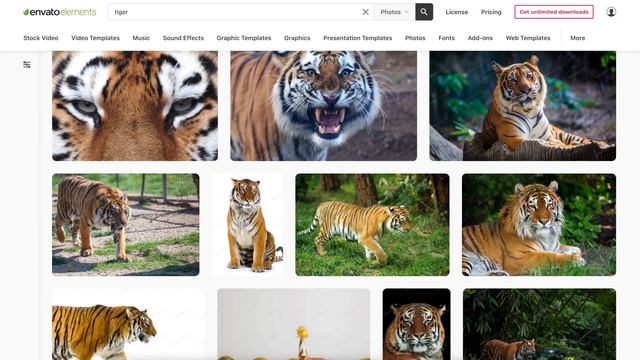Open the Graphic Templates category
The width and height of the screenshot is (640, 360).
244,38
